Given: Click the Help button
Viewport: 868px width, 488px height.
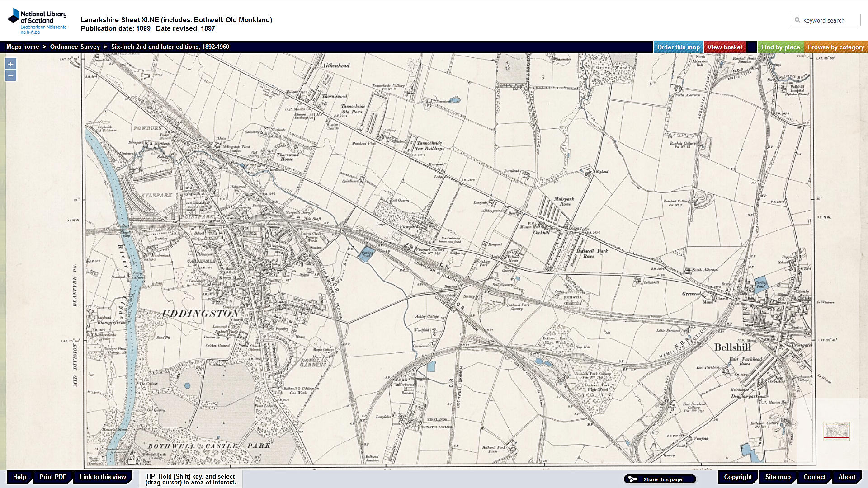Looking at the screenshot, I should (x=19, y=477).
